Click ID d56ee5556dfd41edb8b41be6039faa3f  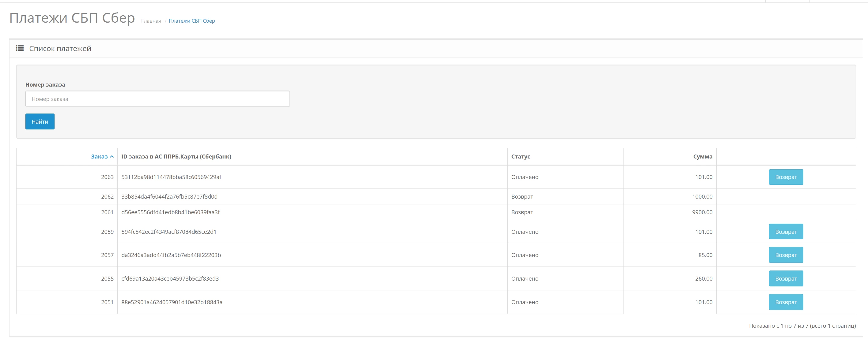170,212
